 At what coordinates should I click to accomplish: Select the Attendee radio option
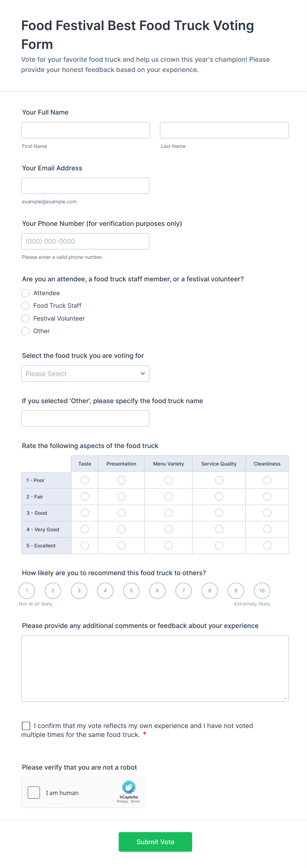(25, 293)
